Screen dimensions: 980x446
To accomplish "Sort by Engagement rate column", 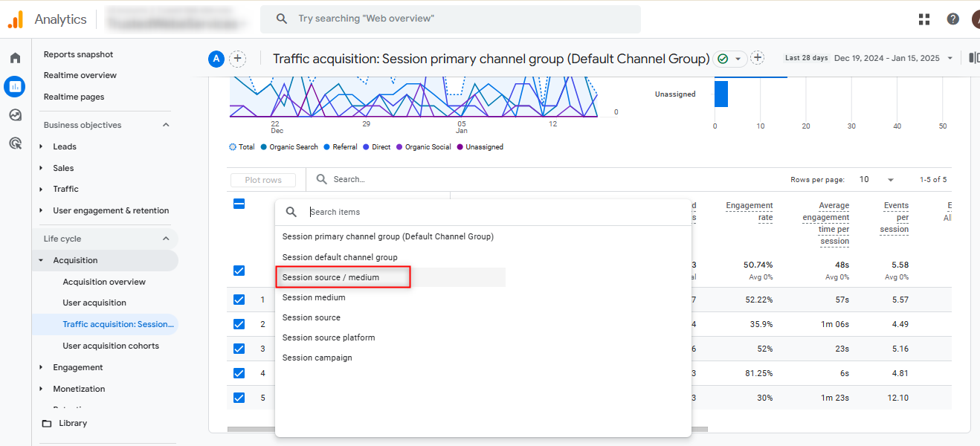I will point(749,211).
